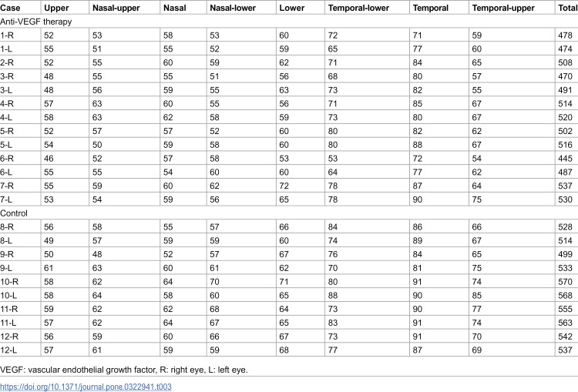This screenshot has width=578, height=392.
Task: Select the Temporal-upper column header
Action: [503, 8]
